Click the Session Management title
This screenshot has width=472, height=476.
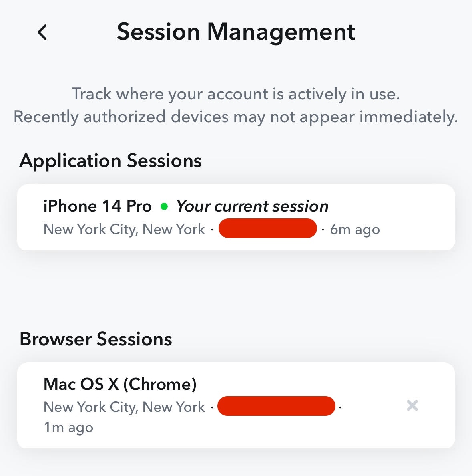pyautogui.click(x=236, y=32)
